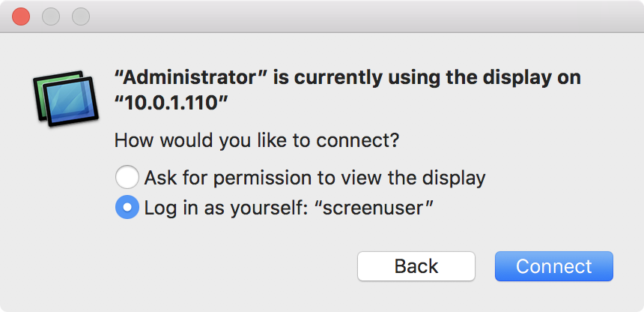Click "is currently using the display on" heading text
This screenshot has width=644, height=312.
pos(427,77)
